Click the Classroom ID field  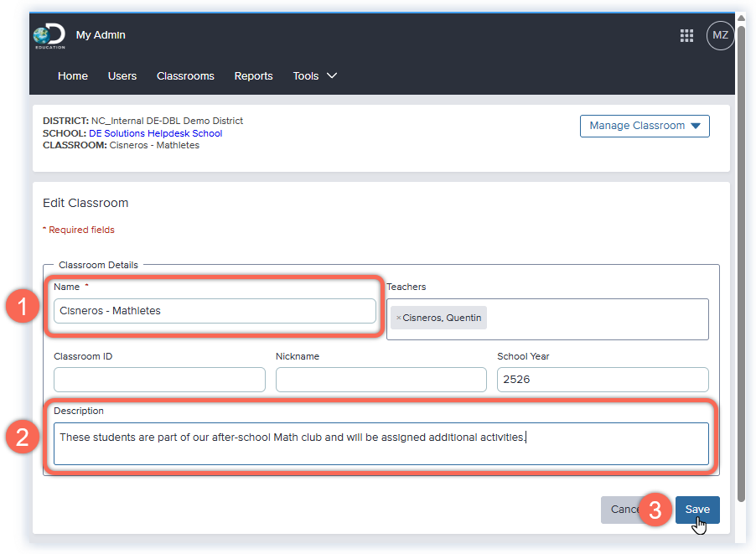click(x=159, y=379)
